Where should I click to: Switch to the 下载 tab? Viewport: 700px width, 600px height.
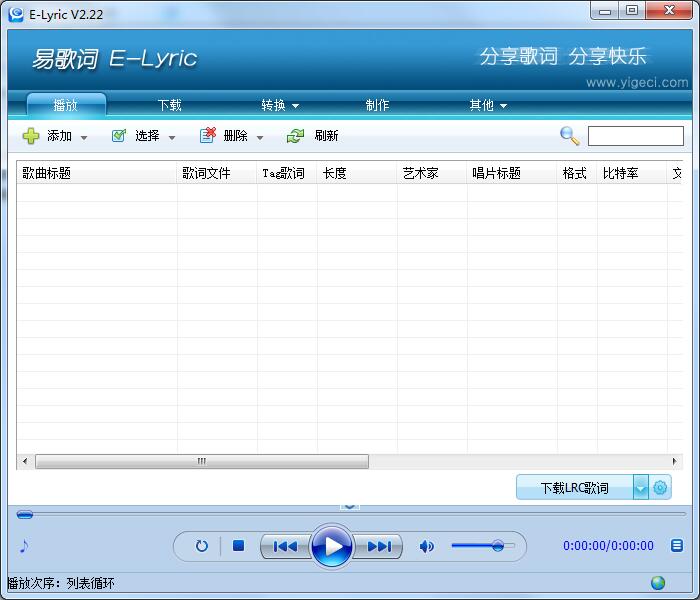point(169,105)
